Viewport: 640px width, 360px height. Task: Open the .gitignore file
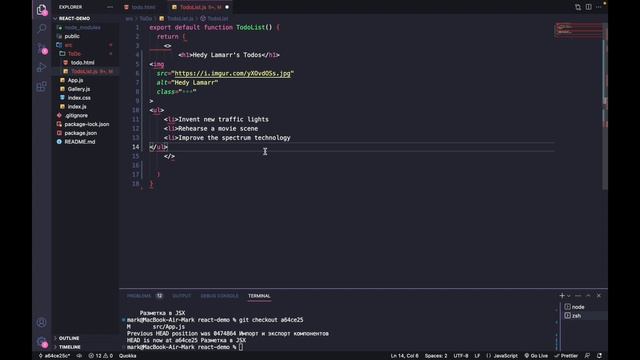[x=76, y=116]
